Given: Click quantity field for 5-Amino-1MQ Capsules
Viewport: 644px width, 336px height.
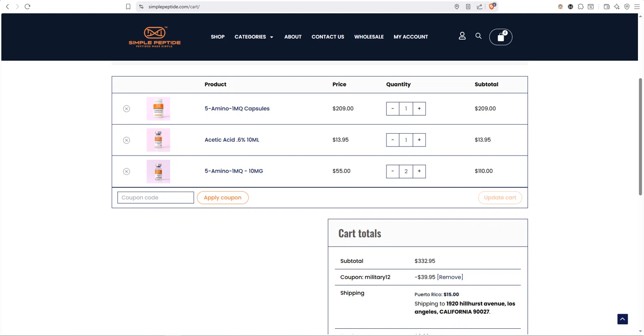Looking at the screenshot, I should [406, 109].
